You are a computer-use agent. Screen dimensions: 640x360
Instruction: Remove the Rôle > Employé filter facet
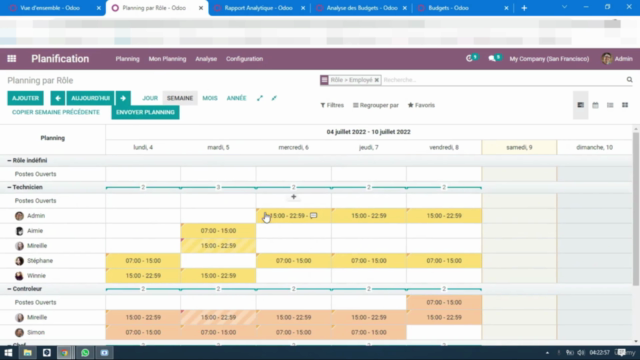(x=377, y=80)
